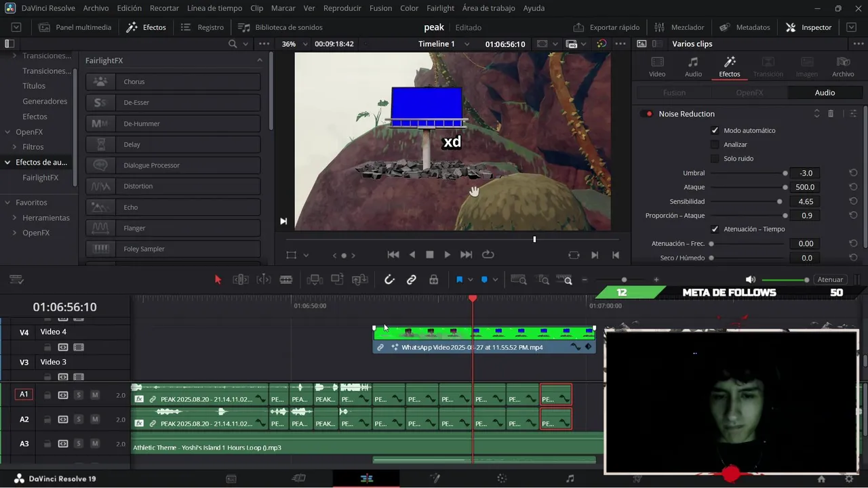Viewport: 868px width, 488px height.
Task: Add a blue marker to timeline
Action: tap(484, 279)
